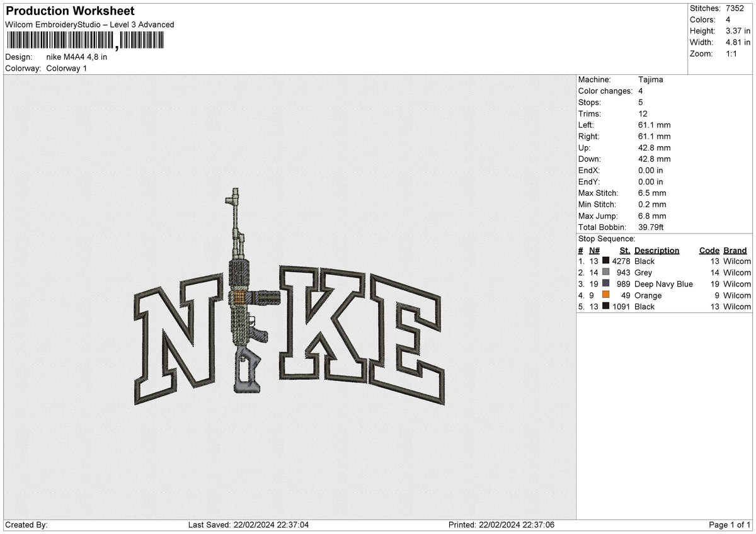Screen dimensions: 756x534
Task: Click the Min Stitch value 0.2 mm
Action: 652,204
